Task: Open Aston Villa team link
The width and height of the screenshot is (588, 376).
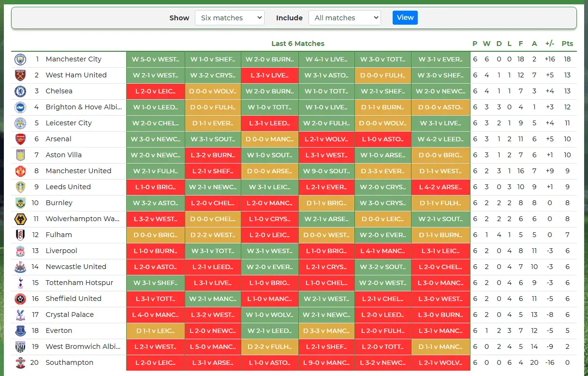Action: click(x=64, y=155)
